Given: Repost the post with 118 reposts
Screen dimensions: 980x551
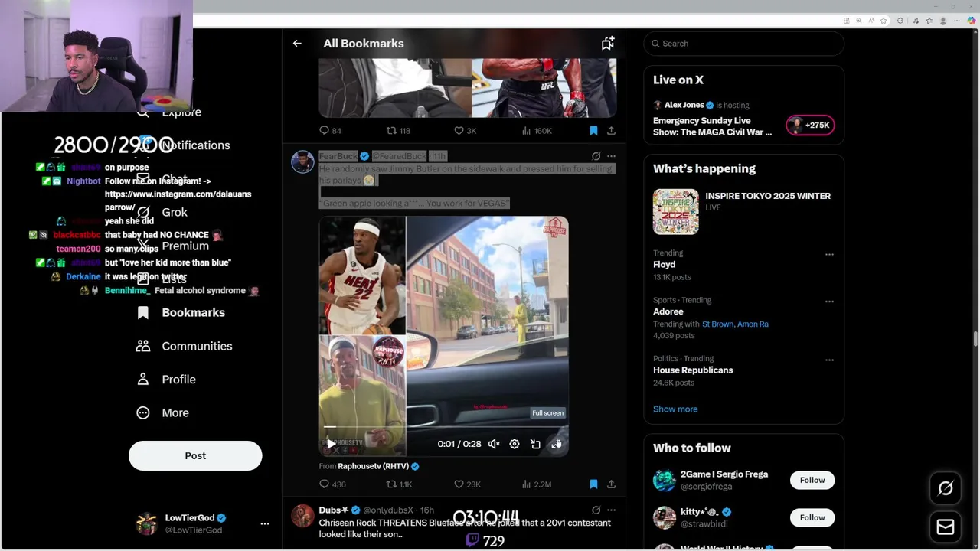Looking at the screenshot, I should pos(398,131).
